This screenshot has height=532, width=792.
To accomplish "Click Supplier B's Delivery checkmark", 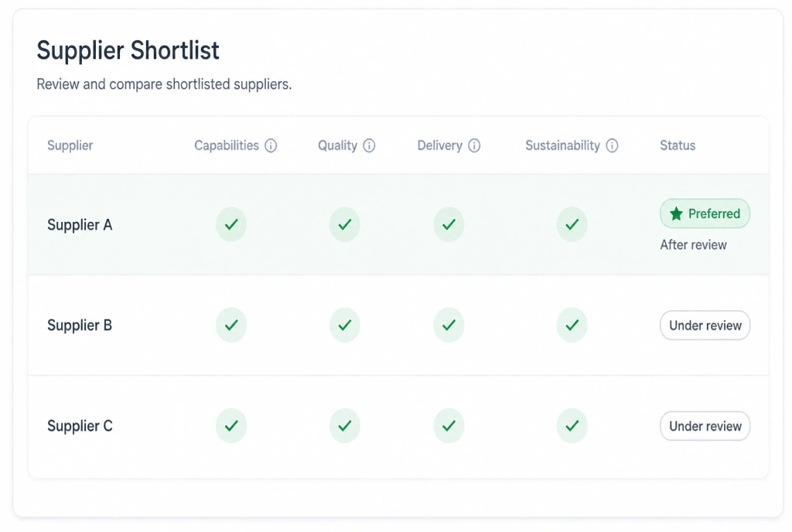I will coord(449,325).
